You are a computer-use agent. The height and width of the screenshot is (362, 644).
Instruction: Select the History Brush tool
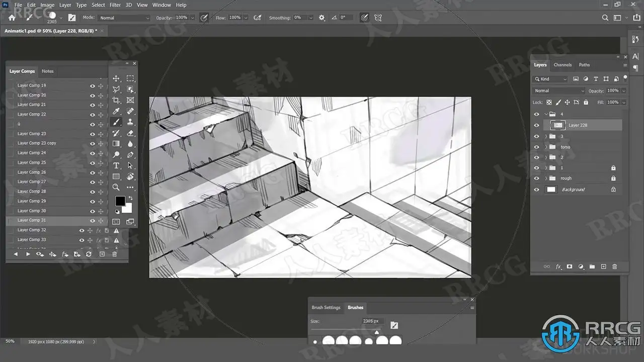(116, 133)
